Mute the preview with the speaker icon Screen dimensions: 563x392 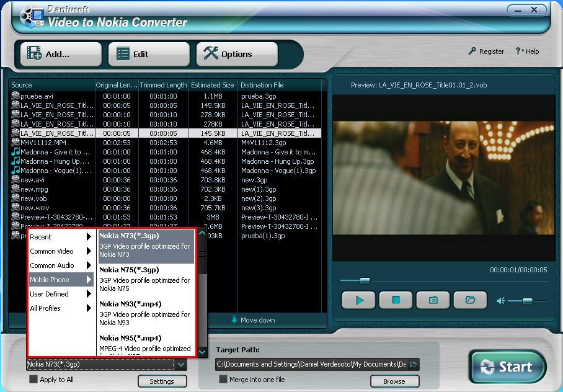click(500, 301)
